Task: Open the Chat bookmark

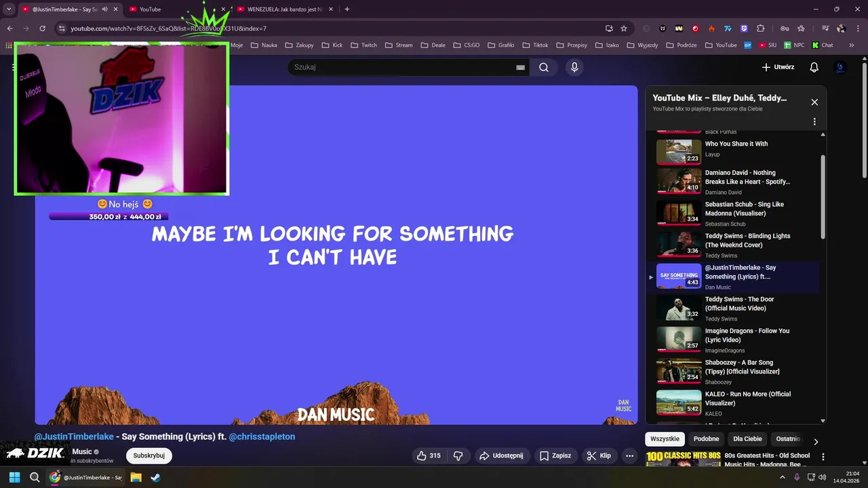Action: coord(822,45)
